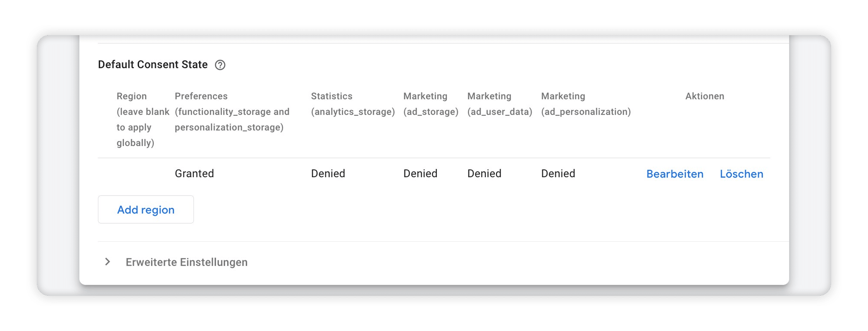Screen dimensions: 868x331
Task: Click the Statistics analytics_storage column header
Action: pyautogui.click(x=353, y=104)
